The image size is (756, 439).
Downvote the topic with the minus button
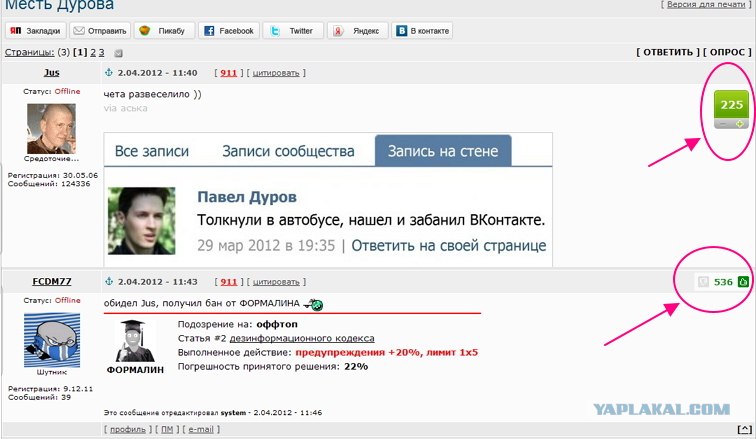[x=723, y=124]
